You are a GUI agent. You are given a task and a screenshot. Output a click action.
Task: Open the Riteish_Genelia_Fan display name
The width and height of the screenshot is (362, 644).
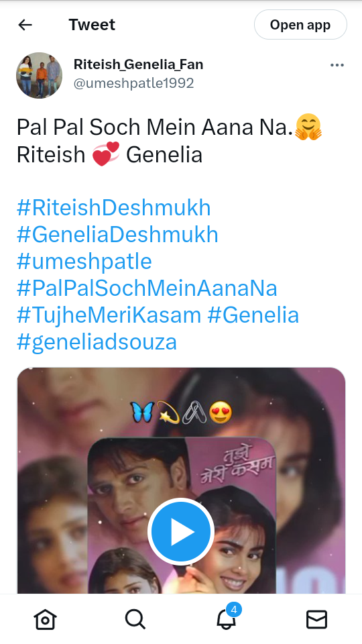coord(138,64)
